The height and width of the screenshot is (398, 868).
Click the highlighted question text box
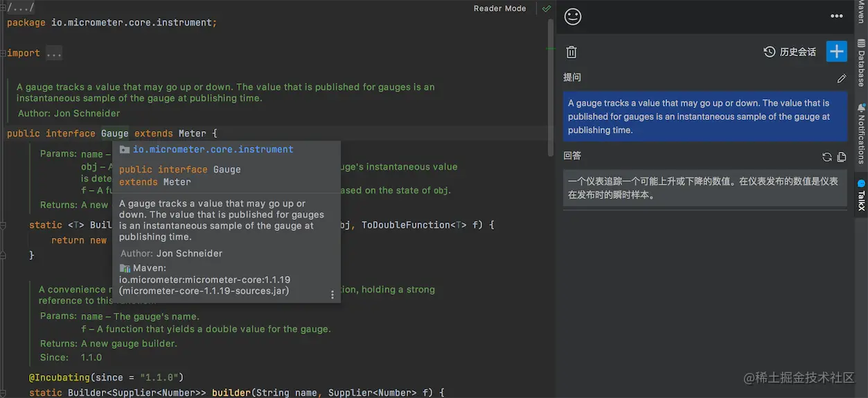click(x=705, y=116)
